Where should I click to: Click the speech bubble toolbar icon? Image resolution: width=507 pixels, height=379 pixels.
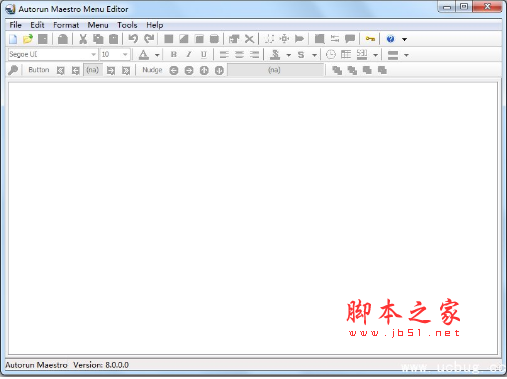click(350, 39)
